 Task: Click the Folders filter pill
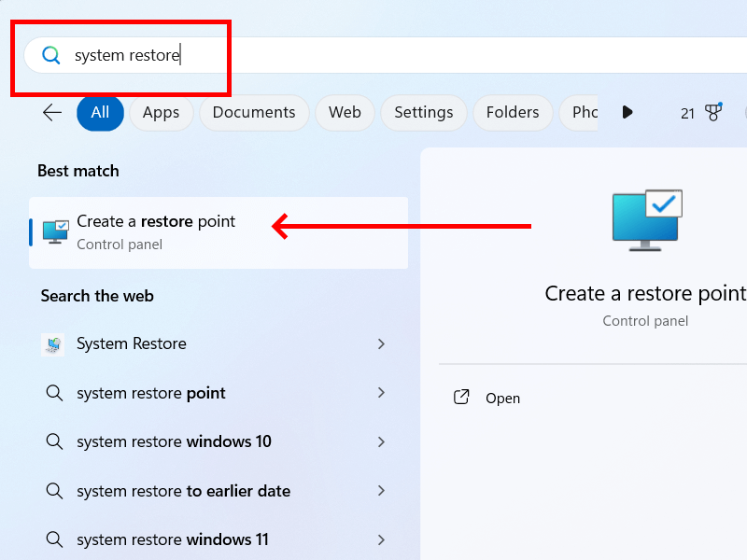click(513, 112)
